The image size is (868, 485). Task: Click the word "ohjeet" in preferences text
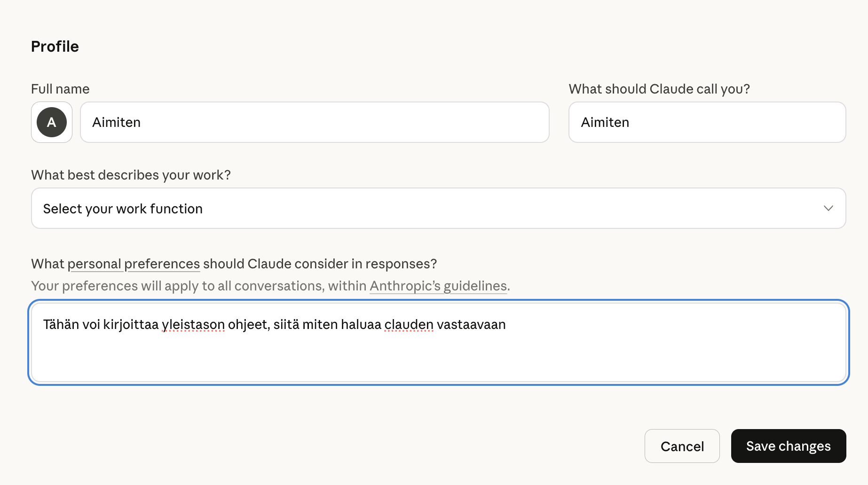(x=248, y=325)
